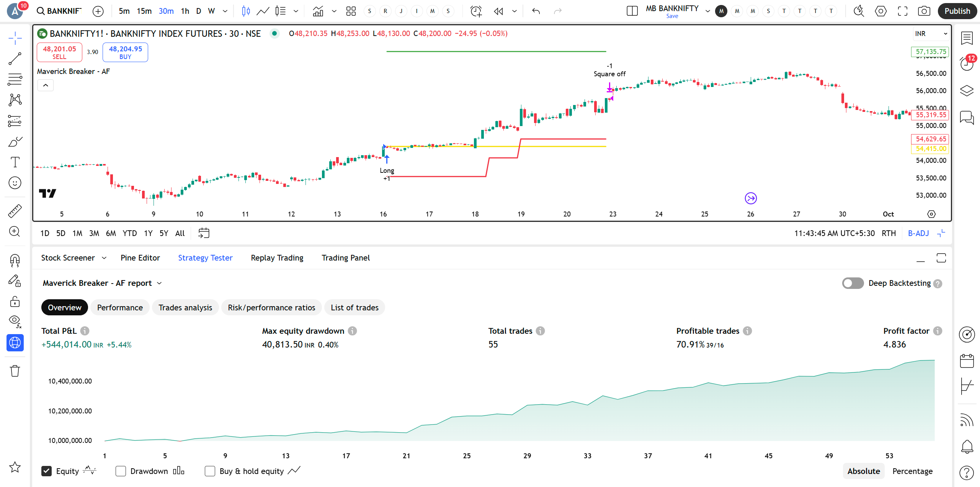Open quick search lightning icon
Image resolution: width=980 pixels, height=487 pixels.
coord(859,11)
